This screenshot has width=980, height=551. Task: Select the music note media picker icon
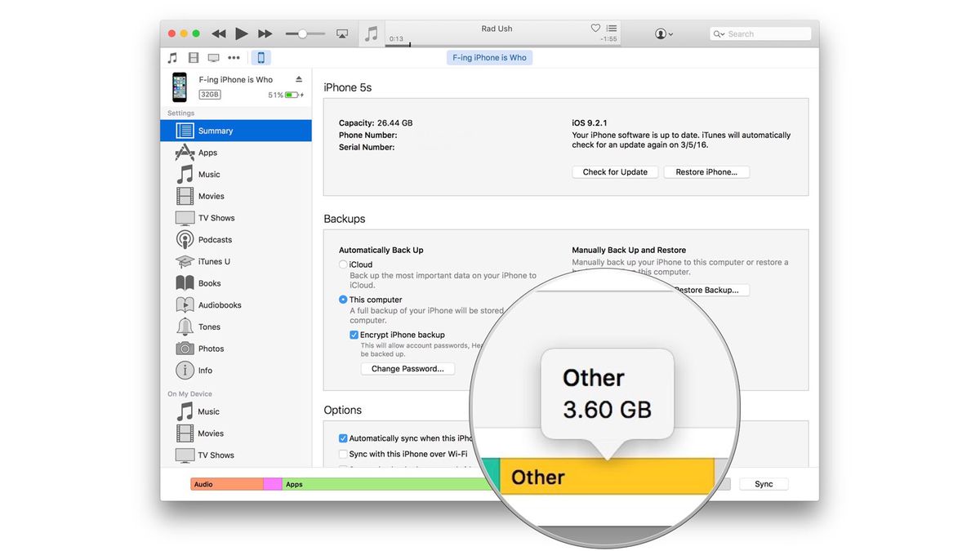(172, 57)
